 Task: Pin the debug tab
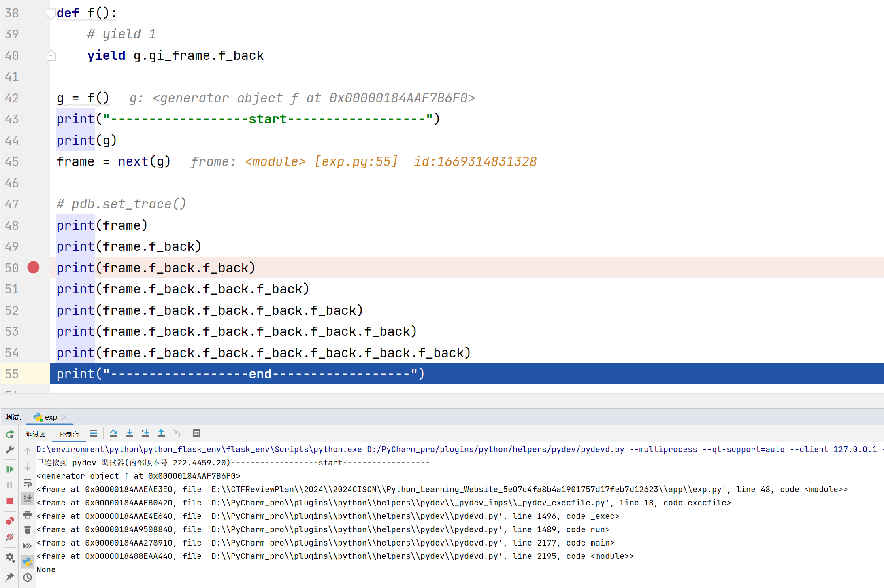(x=10, y=577)
